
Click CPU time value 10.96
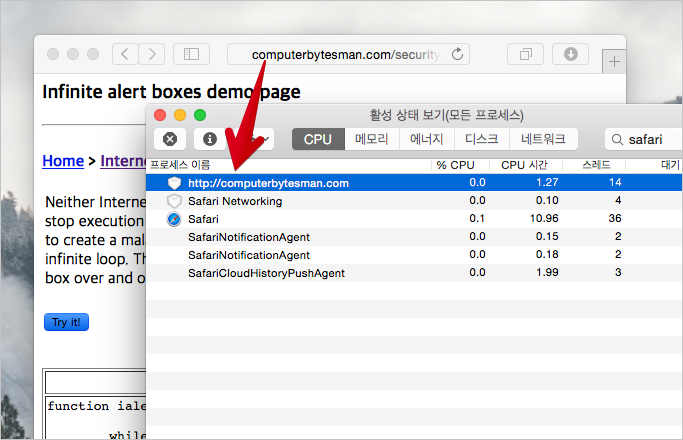[x=544, y=218]
